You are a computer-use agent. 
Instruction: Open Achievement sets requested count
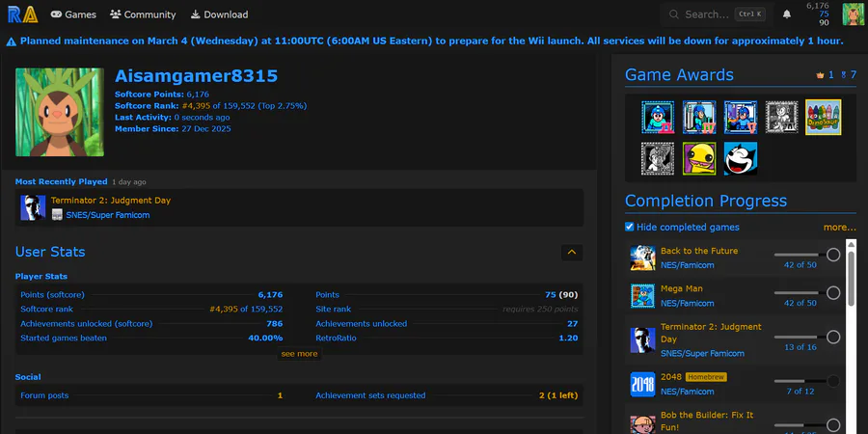pos(558,395)
